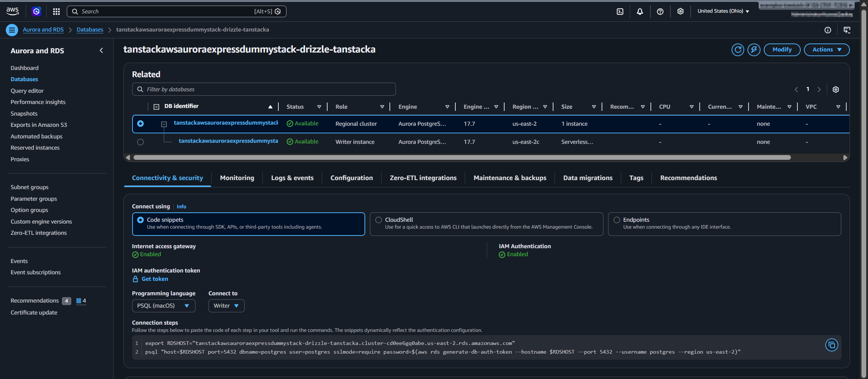Open the CloudShell terminal icon
Image resolution: width=868 pixels, height=379 pixels.
(x=620, y=11)
